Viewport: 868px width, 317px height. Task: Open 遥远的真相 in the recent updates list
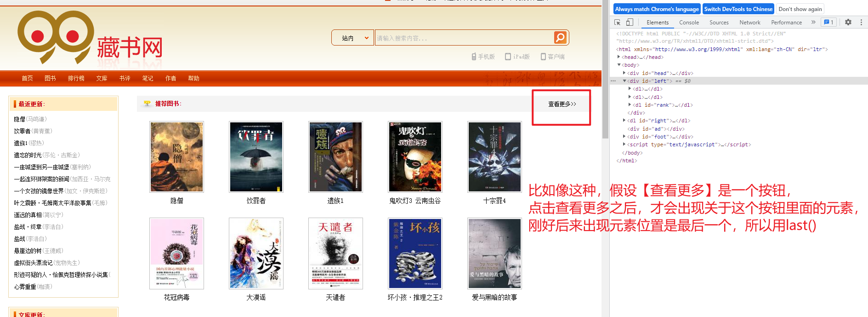coord(28,215)
